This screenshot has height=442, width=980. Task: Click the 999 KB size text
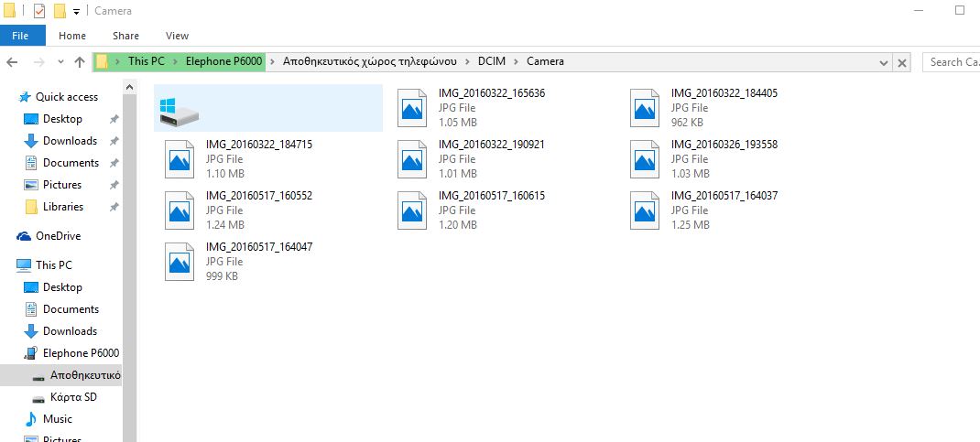222,276
